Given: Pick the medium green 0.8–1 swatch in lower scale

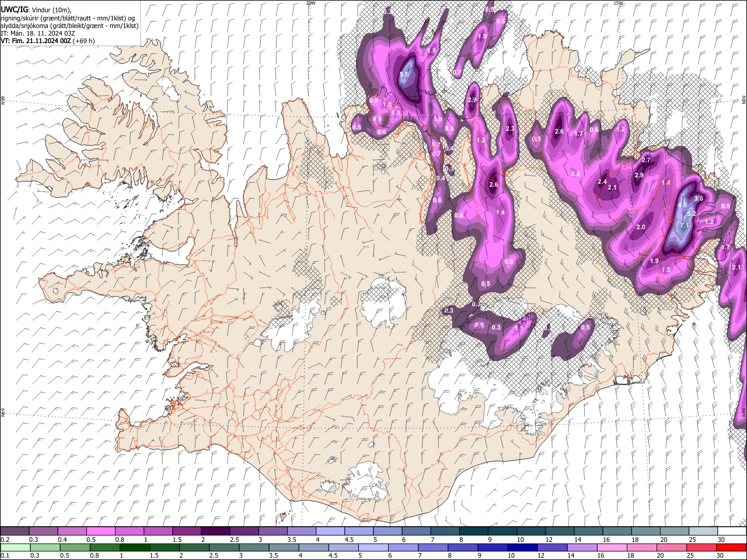Looking at the screenshot, I should pyautogui.click(x=105, y=547).
